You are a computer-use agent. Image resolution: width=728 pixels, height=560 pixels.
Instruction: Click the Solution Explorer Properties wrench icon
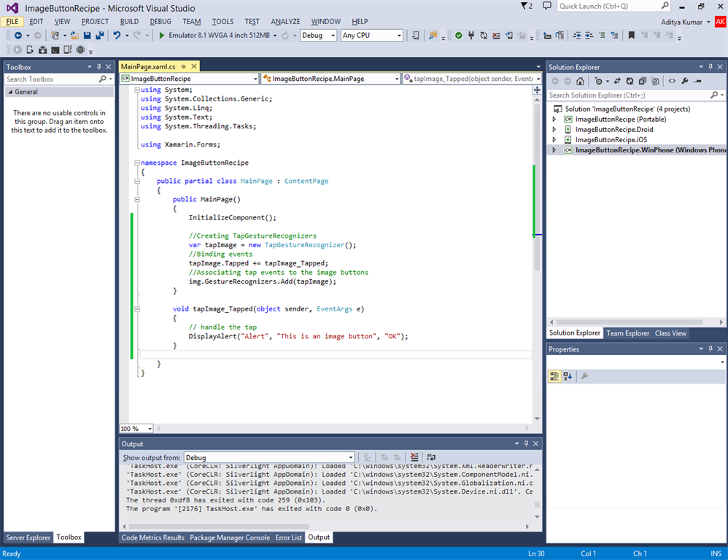pos(685,81)
